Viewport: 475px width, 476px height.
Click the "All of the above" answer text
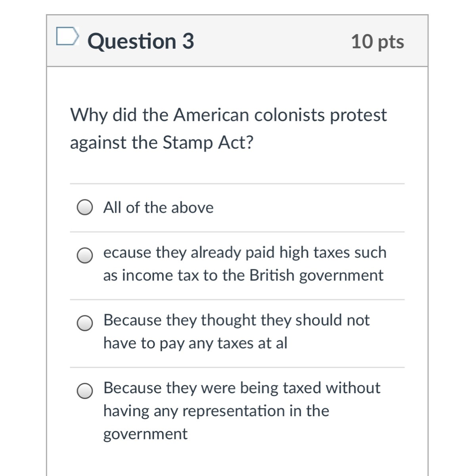158,207
